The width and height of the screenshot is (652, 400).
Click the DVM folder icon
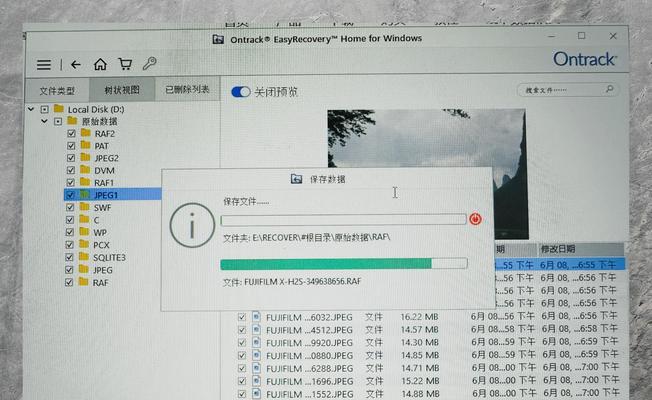pyautogui.click(x=85, y=170)
